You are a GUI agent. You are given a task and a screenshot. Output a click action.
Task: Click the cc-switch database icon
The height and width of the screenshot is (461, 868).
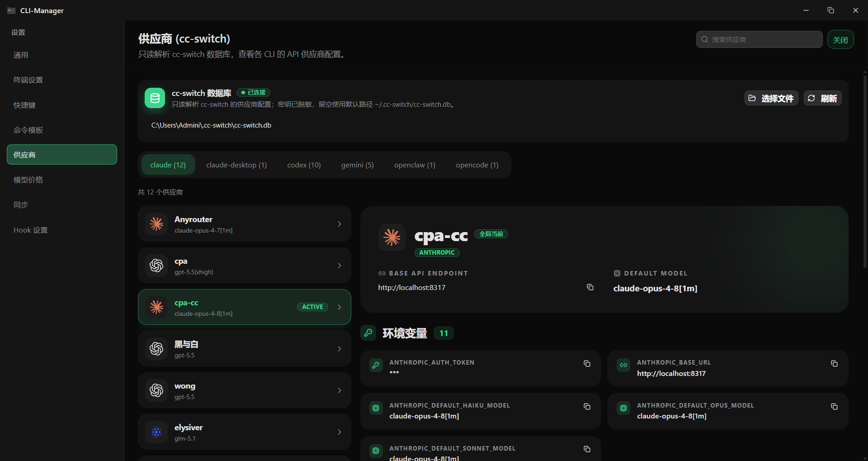click(155, 98)
